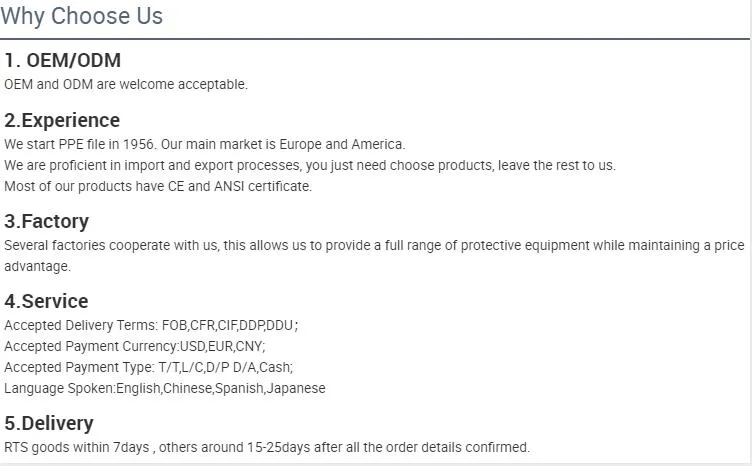Click the line about import and export processes
Screen dimensions: 752x466
coord(310,165)
